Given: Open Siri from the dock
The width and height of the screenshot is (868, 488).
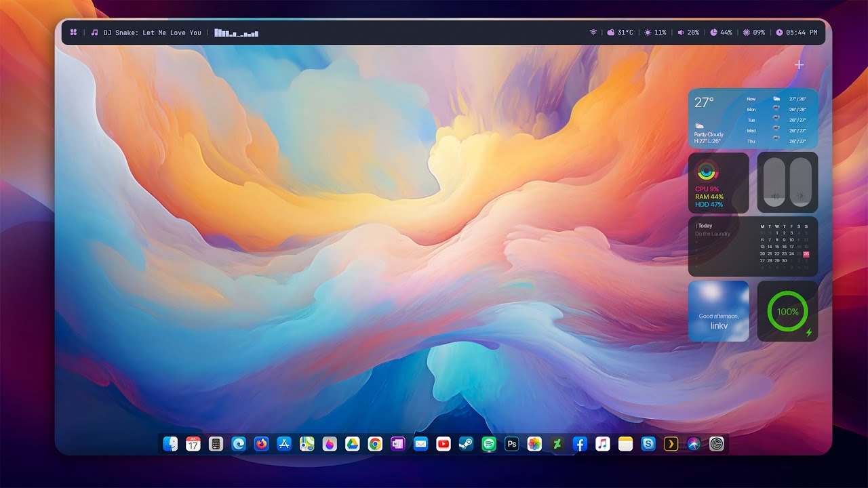Looking at the screenshot, I should [x=694, y=444].
